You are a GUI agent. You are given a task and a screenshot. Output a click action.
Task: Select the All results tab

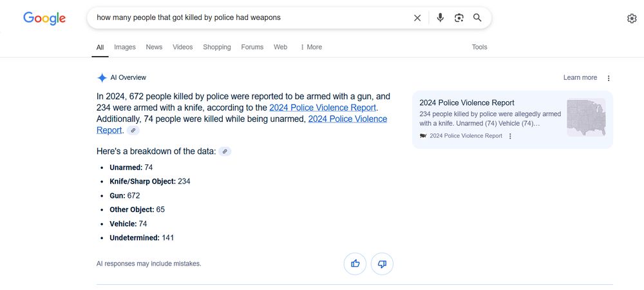point(100,47)
